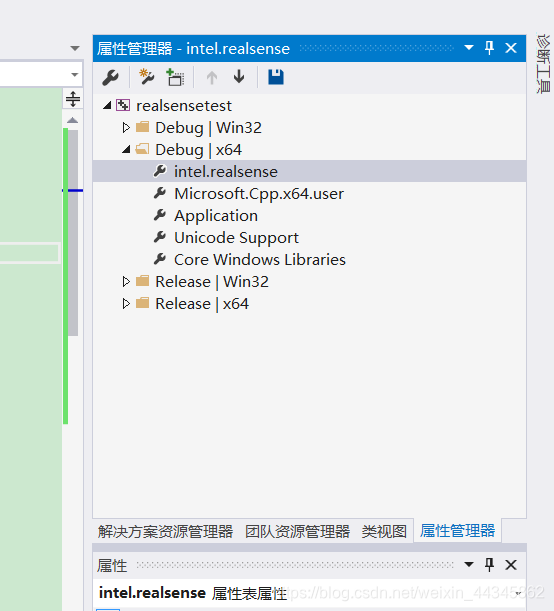Select the Release | Win32 configuration
The image size is (554, 611).
pyautogui.click(x=212, y=282)
